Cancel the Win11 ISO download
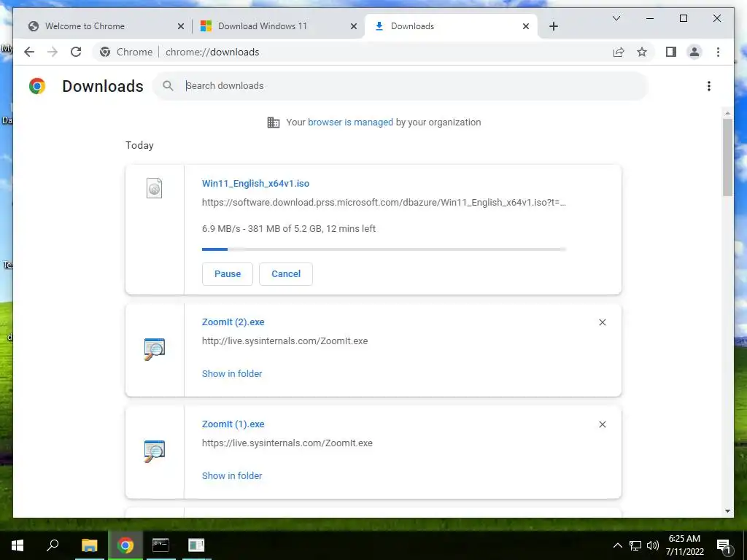 (x=286, y=274)
